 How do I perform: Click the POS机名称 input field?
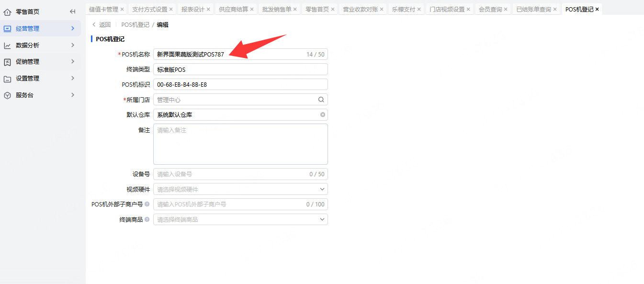pyautogui.click(x=240, y=55)
